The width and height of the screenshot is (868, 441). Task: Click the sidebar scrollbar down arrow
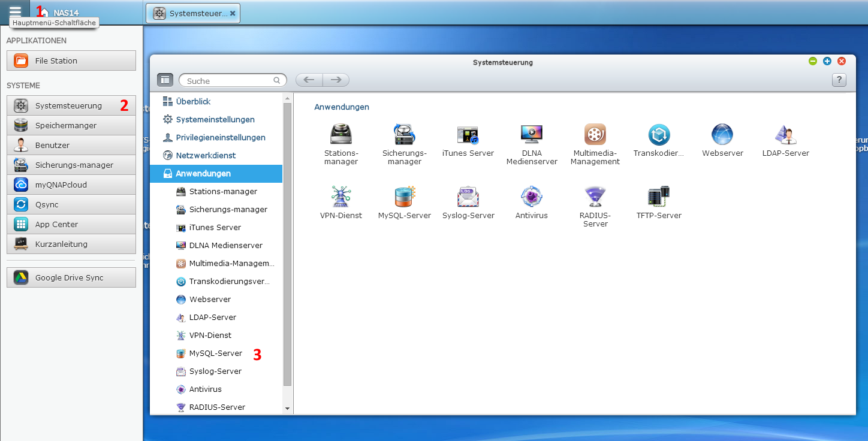[287, 409]
